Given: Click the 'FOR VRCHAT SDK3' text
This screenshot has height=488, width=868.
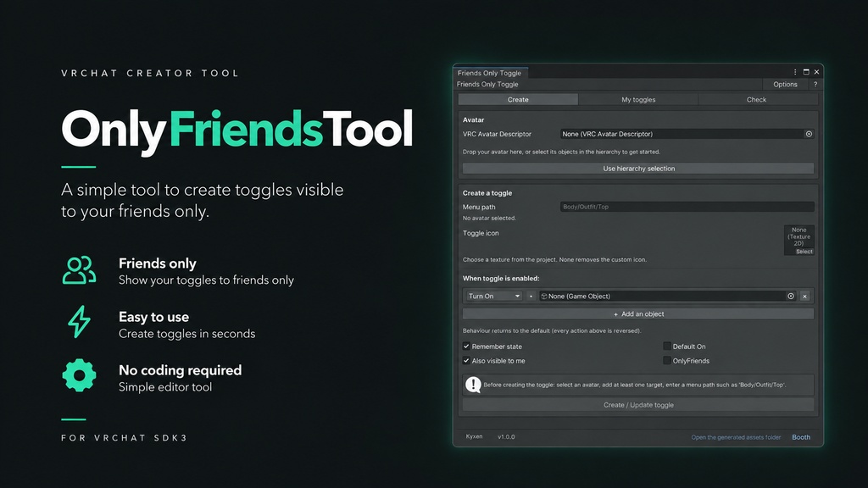Looking at the screenshot, I should pos(124,438).
